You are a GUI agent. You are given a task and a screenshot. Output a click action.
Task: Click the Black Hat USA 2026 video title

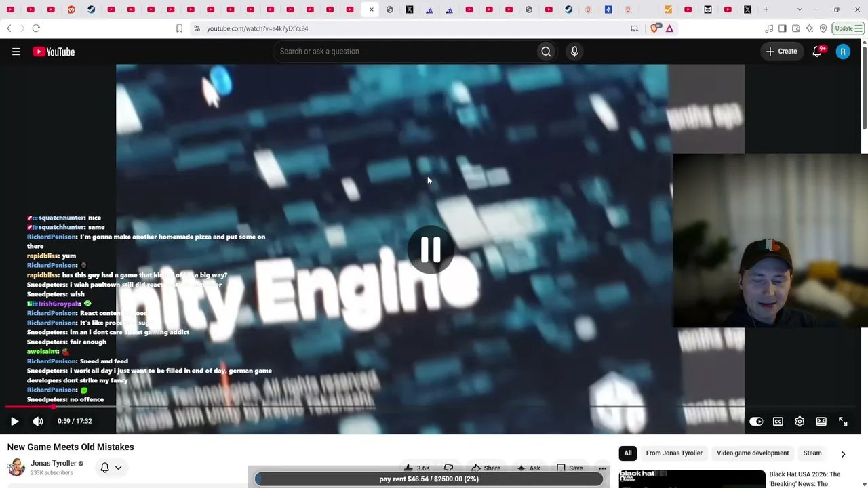coord(805,479)
